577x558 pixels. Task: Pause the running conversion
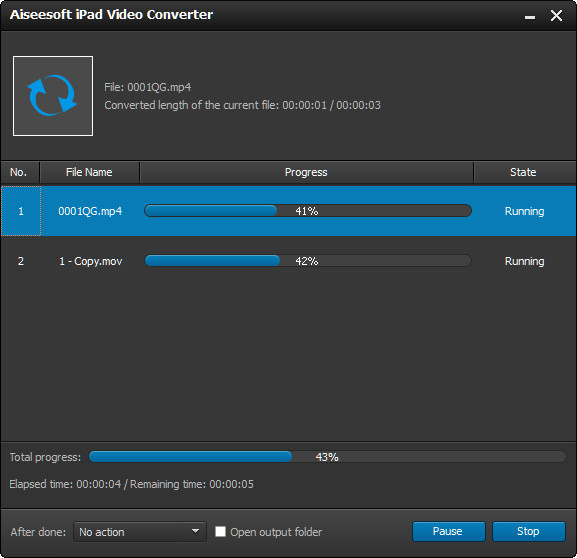449,531
